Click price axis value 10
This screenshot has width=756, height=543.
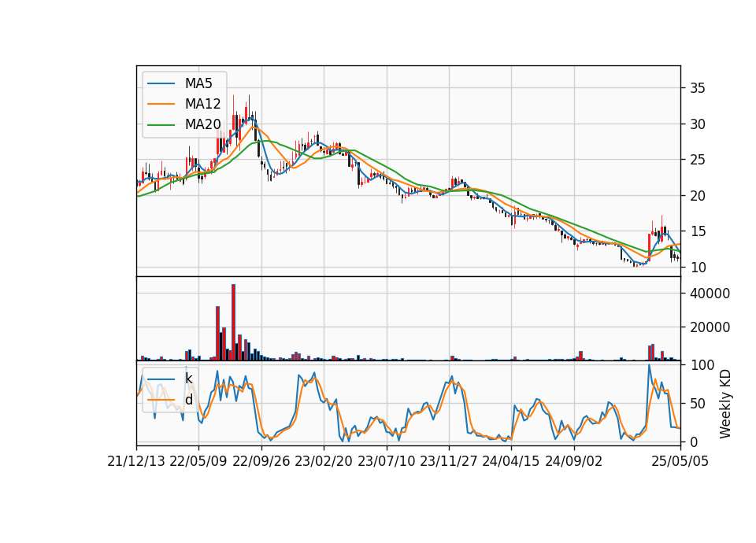698,268
